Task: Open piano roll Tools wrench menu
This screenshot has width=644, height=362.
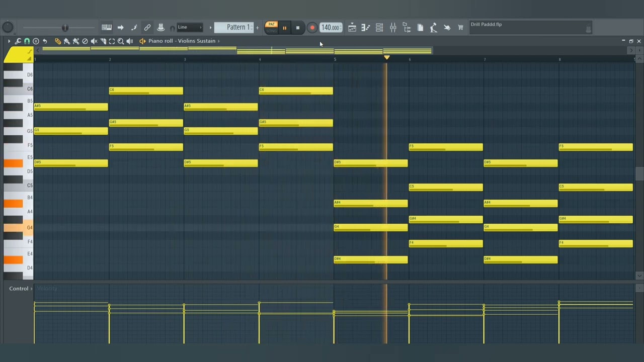Action: click(18, 41)
